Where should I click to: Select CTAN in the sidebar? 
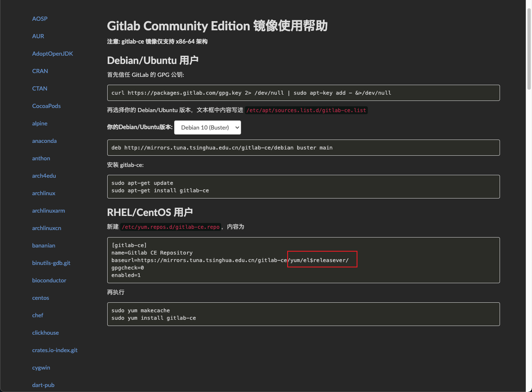(x=39, y=88)
